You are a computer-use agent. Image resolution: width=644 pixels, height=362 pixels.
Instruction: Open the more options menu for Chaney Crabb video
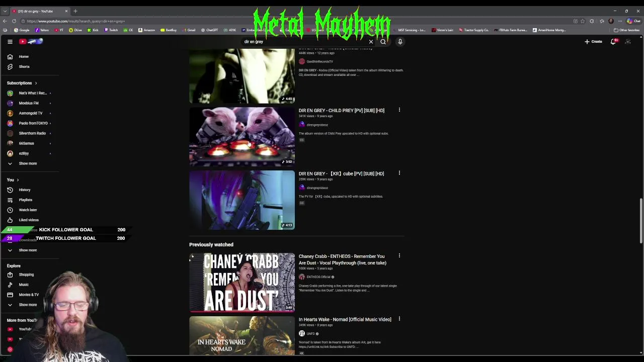(x=399, y=256)
